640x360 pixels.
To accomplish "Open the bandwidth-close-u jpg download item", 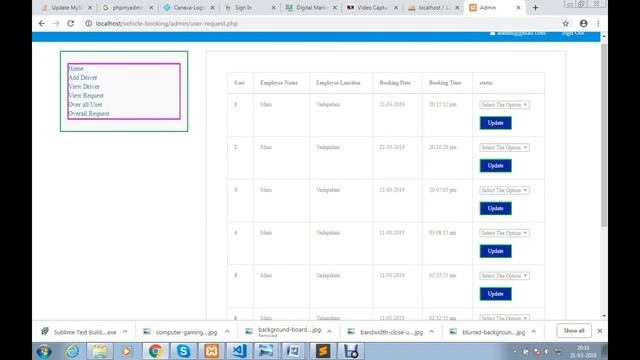I will (x=384, y=332).
